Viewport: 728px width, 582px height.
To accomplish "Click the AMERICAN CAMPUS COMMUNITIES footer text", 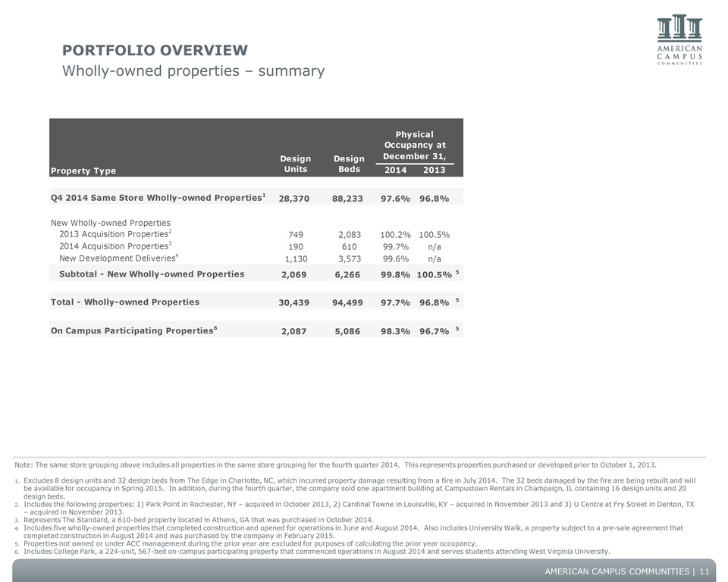I will (x=617, y=571).
